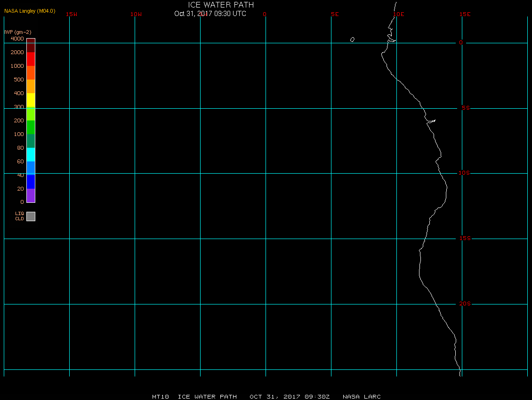Click the dark blue 20–40 legend color
Screen dimensions: 532x400
(x=31, y=182)
